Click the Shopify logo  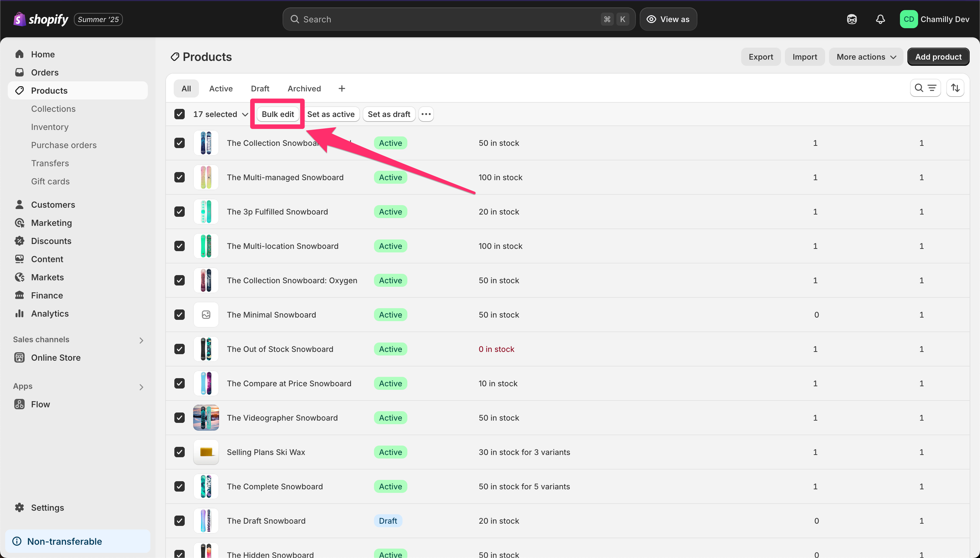41,19
